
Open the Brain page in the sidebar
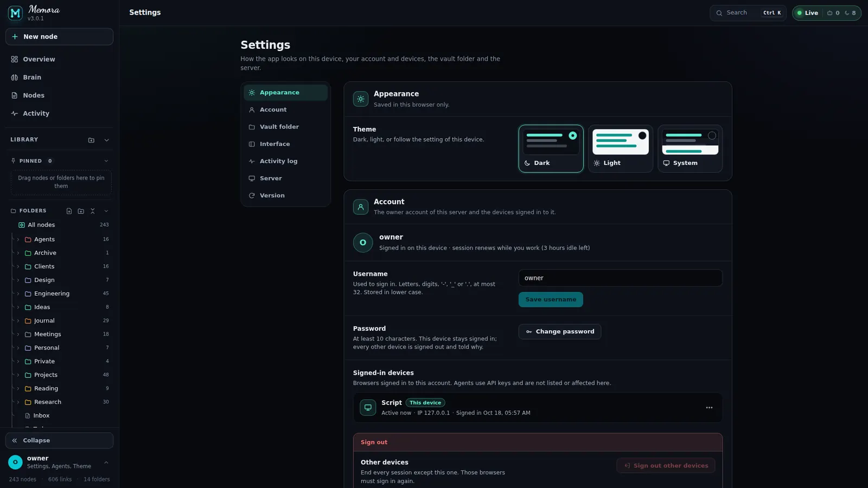[x=59, y=78]
